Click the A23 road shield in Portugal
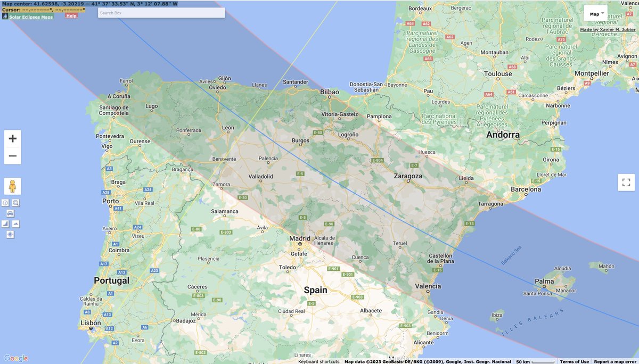The image size is (639, 364). click(154, 271)
